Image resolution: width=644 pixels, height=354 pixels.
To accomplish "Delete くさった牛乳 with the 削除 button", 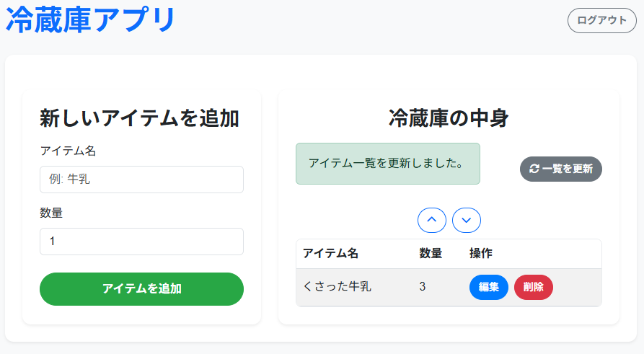I will pyautogui.click(x=534, y=287).
